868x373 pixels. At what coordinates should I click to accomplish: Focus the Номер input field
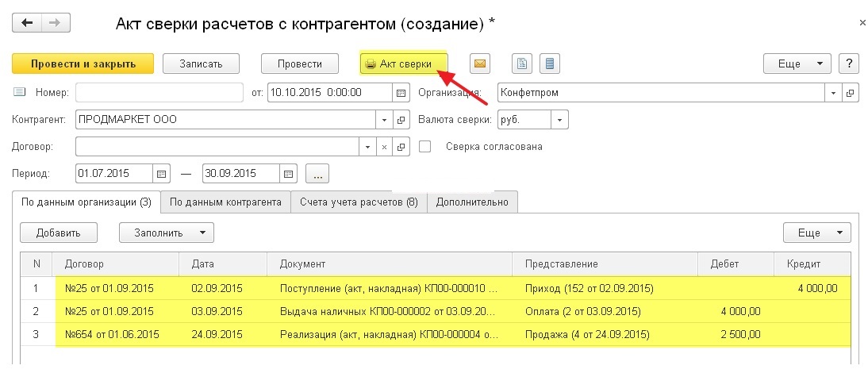coord(159,93)
